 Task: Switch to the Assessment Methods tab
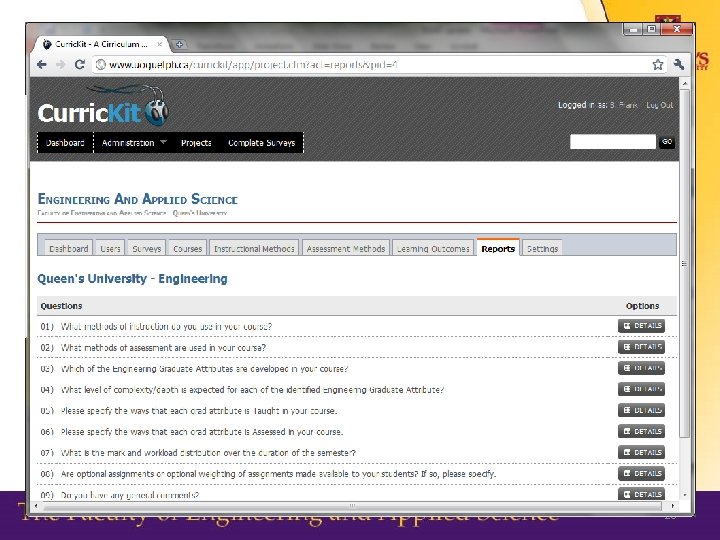[x=346, y=248]
